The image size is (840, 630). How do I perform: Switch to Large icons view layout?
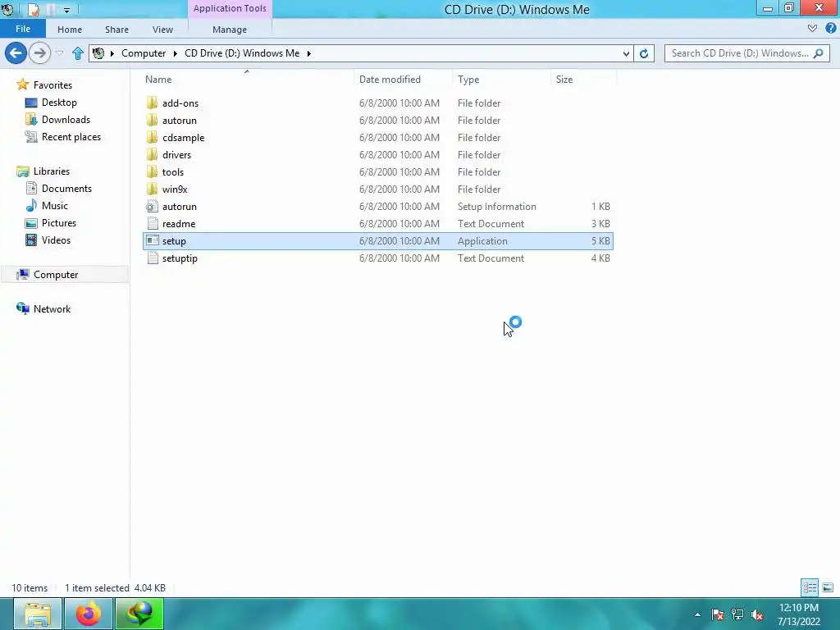click(x=827, y=587)
